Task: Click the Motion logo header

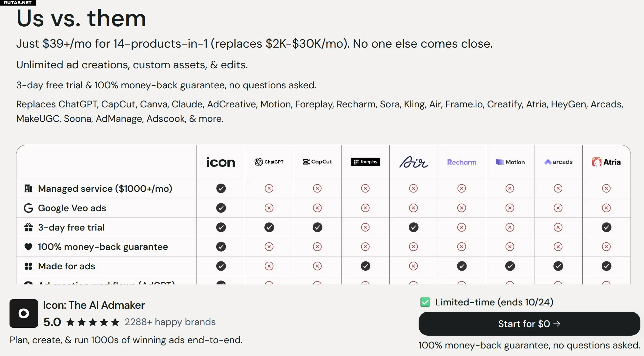Action: (510, 162)
